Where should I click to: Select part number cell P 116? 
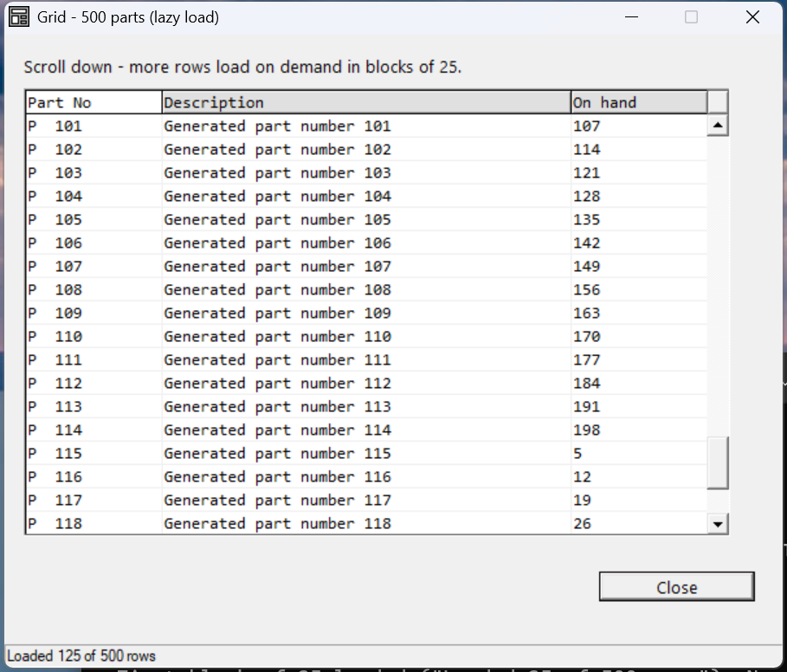(94, 477)
